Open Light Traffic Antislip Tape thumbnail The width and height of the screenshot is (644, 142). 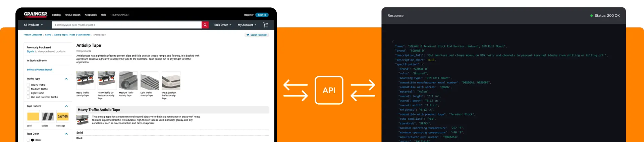point(150,80)
